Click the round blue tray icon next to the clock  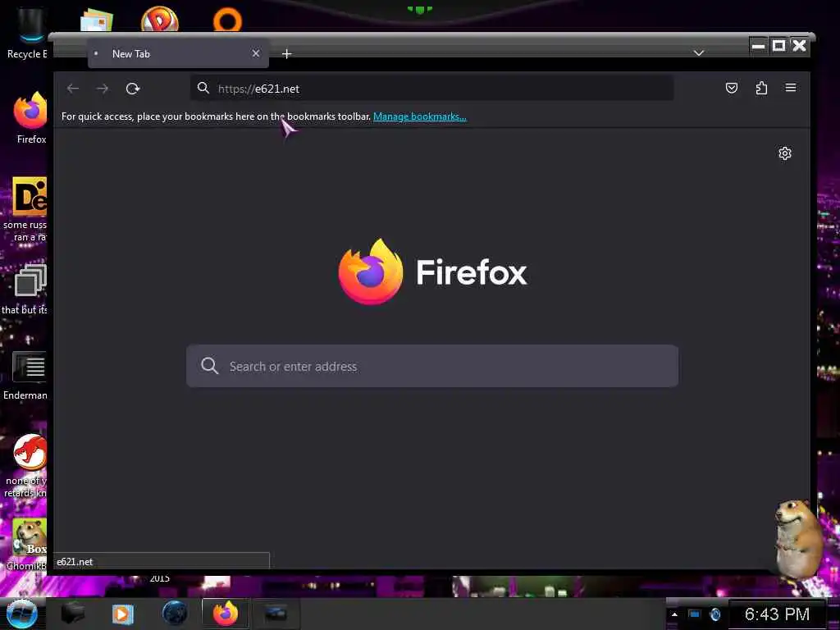tap(715, 614)
